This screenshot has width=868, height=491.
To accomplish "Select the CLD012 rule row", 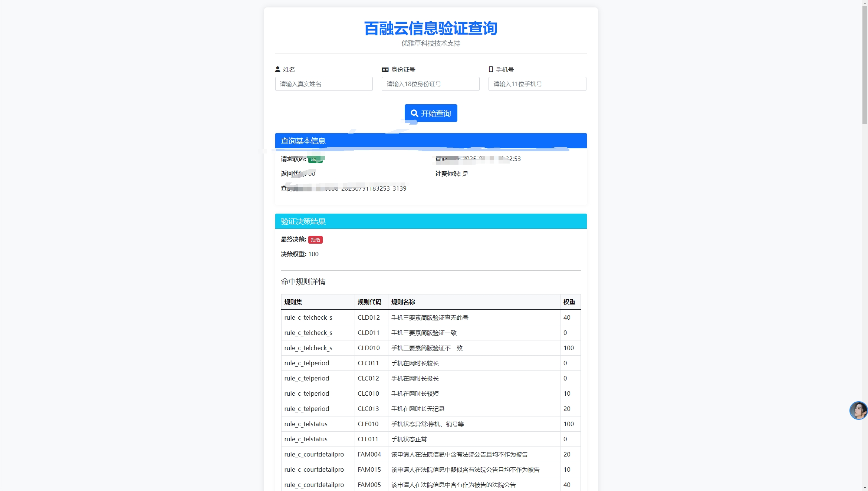I will 430,317.
